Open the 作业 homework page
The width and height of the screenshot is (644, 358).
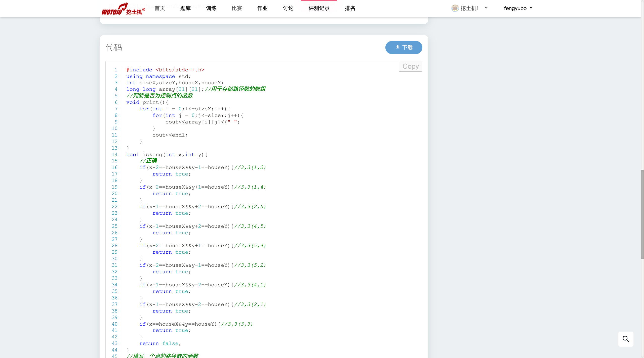(x=262, y=8)
